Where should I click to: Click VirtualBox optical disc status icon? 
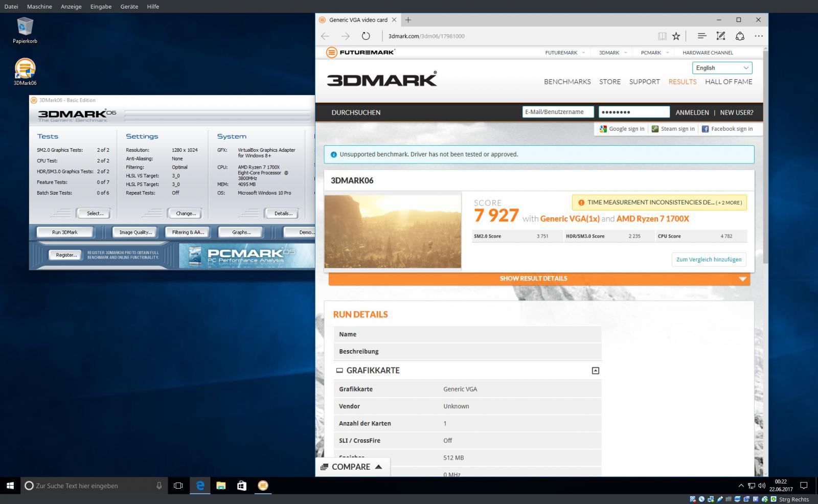point(702,499)
